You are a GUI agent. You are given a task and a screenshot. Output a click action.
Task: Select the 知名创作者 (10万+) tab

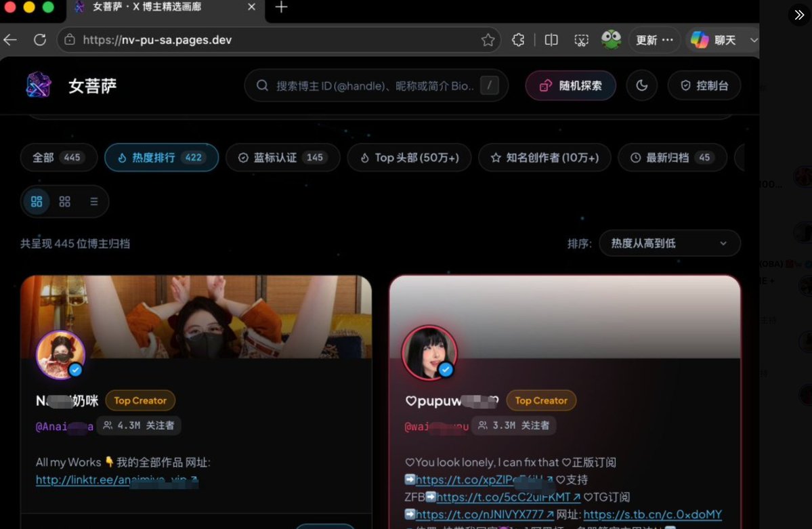(544, 158)
